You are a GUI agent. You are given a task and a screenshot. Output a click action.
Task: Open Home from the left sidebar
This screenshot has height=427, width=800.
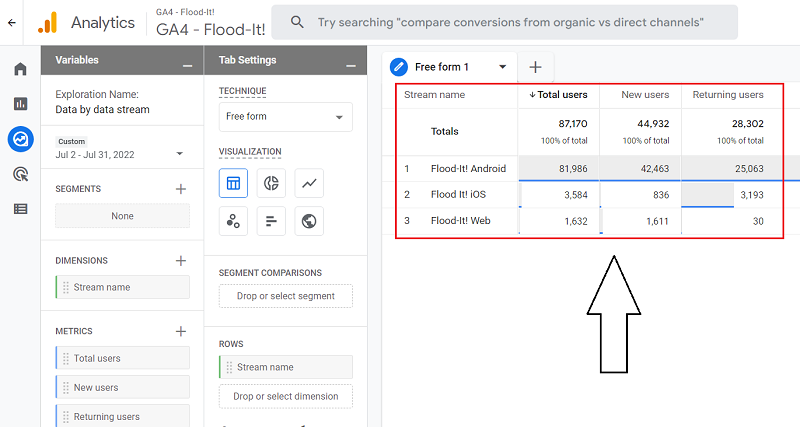(20, 69)
